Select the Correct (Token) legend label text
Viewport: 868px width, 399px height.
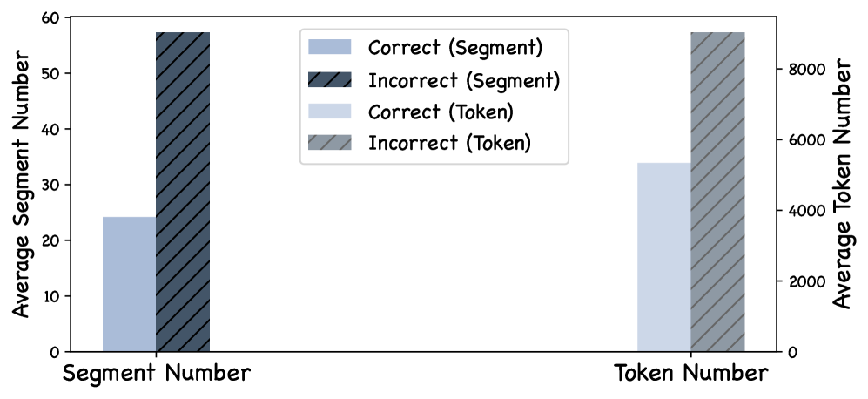[x=443, y=112]
